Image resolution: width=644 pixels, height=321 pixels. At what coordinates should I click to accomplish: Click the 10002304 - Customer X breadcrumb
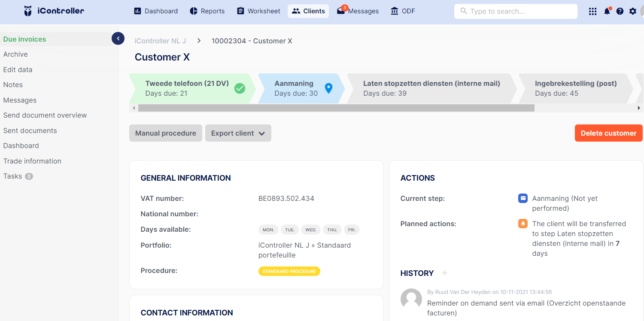252,41
